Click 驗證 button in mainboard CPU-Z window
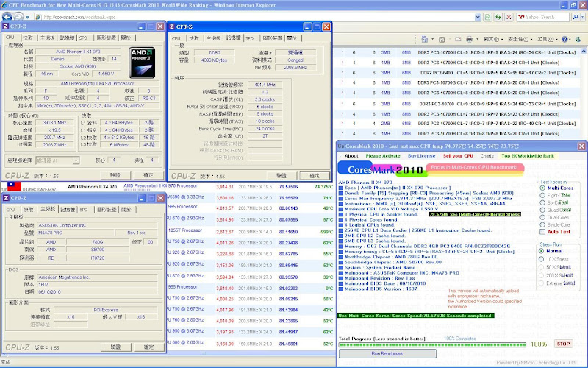 point(116,347)
